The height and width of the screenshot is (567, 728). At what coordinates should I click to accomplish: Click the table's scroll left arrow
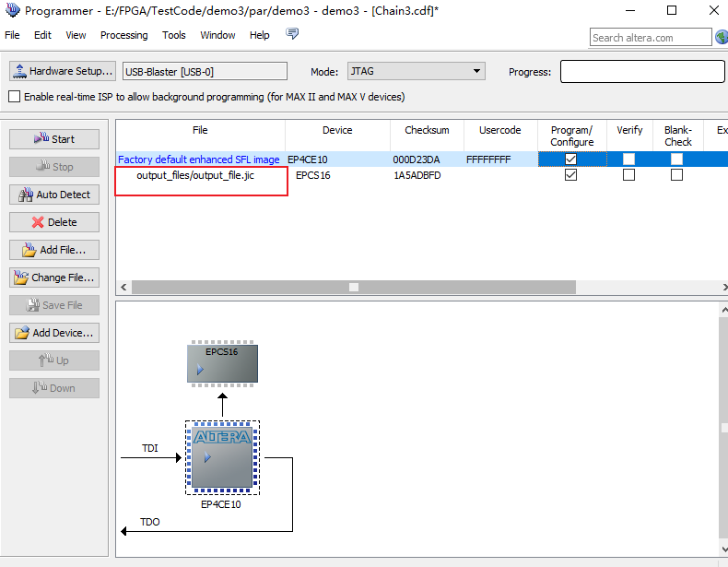[x=123, y=287]
